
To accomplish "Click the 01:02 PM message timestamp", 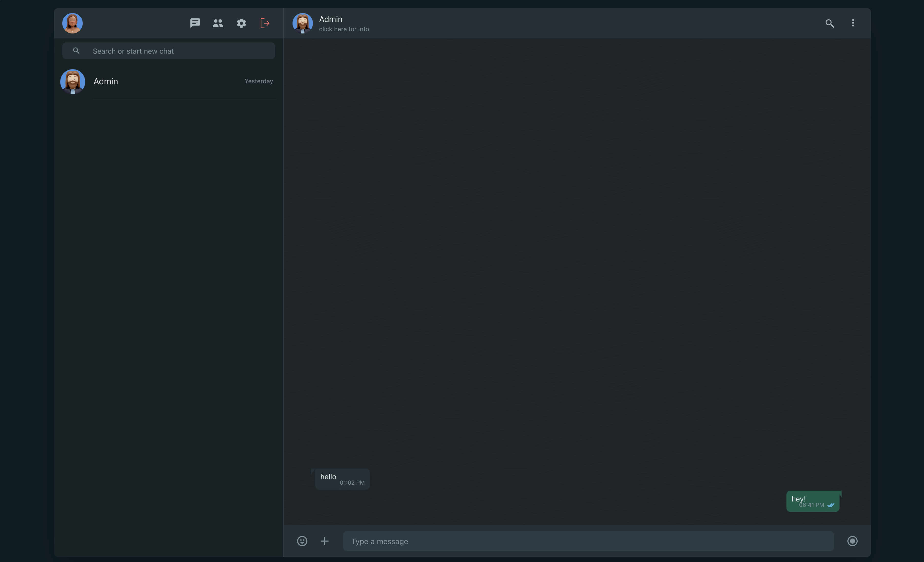I will (x=352, y=483).
